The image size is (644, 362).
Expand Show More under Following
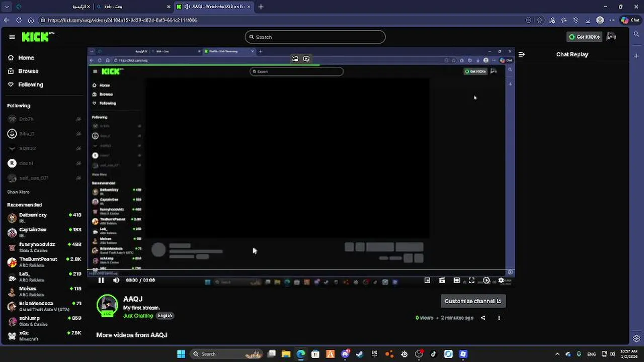tap(18, 192)
